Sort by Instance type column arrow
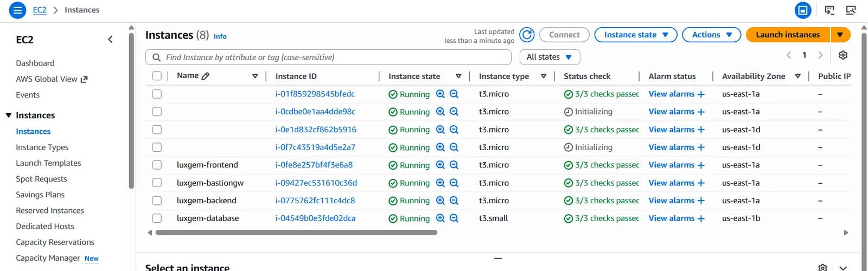 click(544, 76)
